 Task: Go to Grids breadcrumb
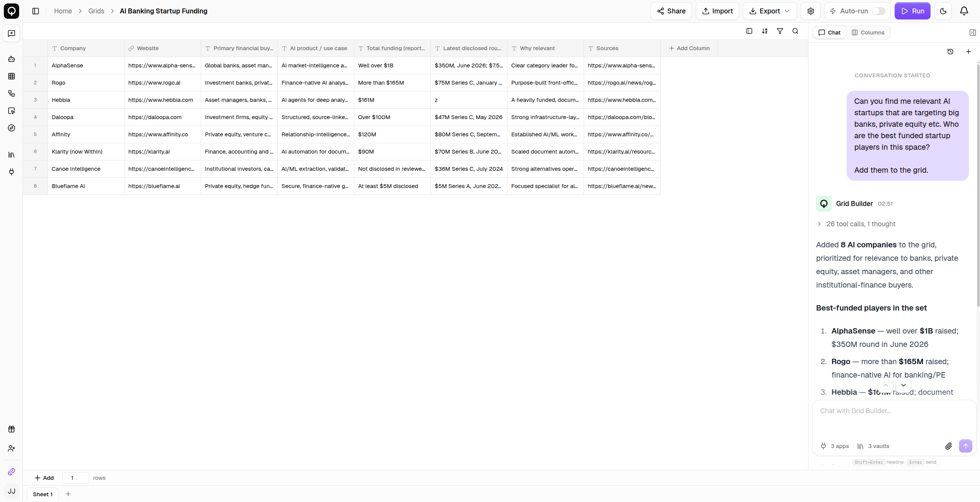pos(97,11)
